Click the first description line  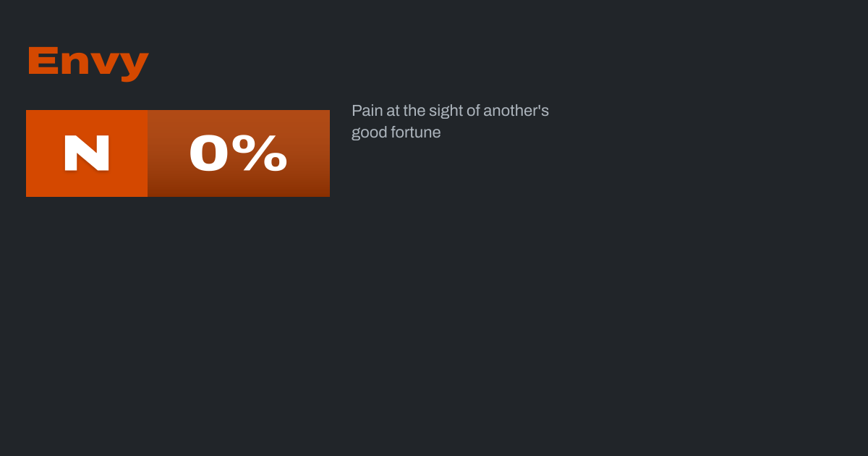(450, 111)
